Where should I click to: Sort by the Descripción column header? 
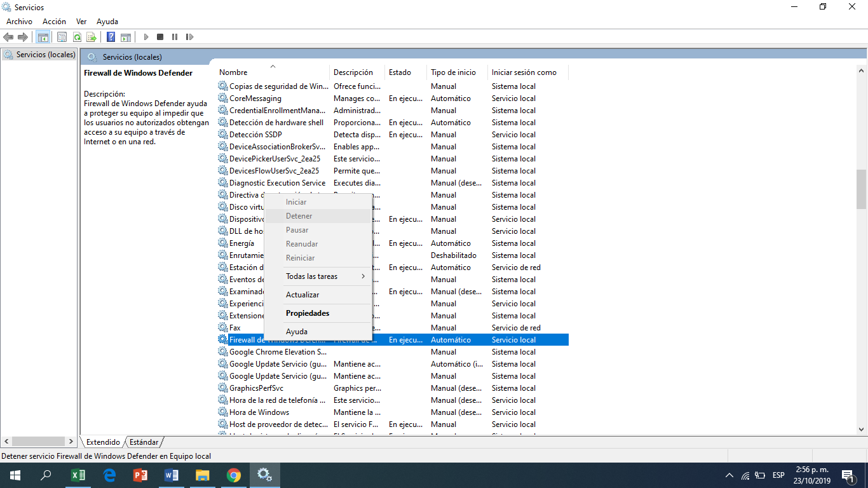click(357, 72)
